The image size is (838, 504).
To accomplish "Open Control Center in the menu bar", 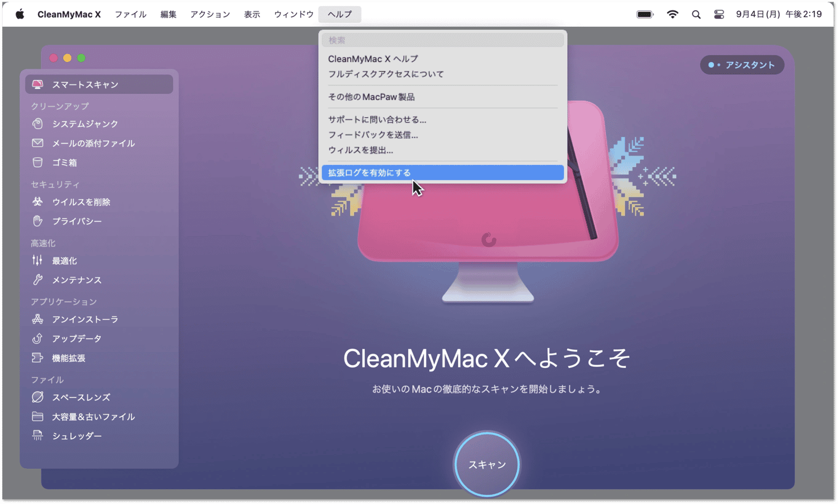I will coord(719,14).
